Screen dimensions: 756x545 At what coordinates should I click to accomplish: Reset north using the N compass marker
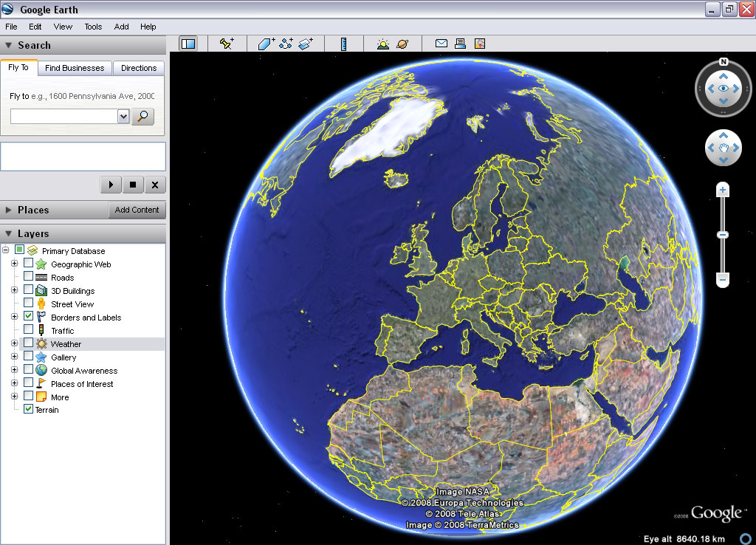coord(724,61)
